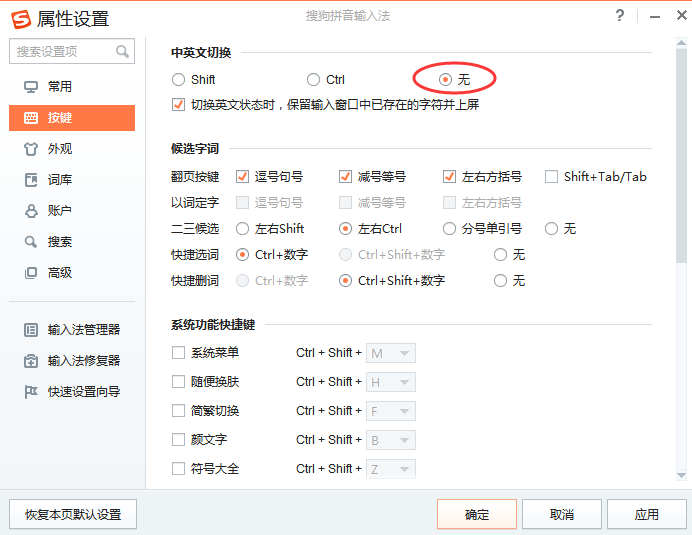The image size is (692, 535).
Task: Open 输入法管理器
Action: click(x=72, y=330)
